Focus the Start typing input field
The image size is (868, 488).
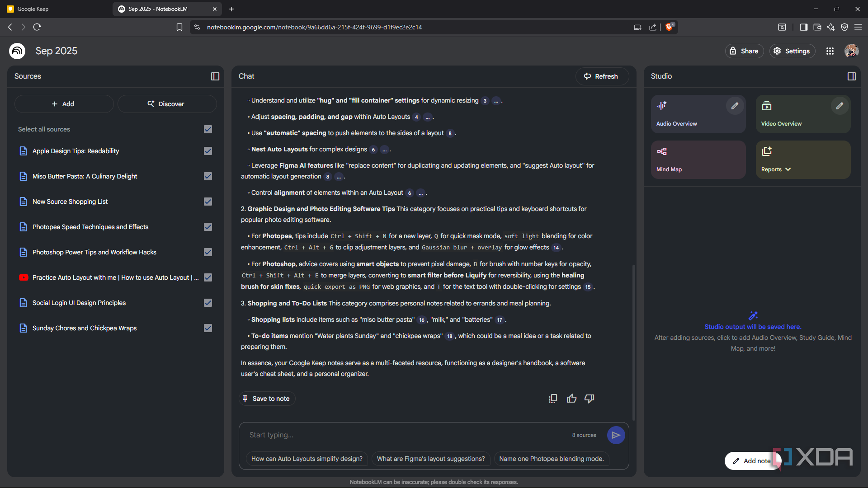[407, 435]
